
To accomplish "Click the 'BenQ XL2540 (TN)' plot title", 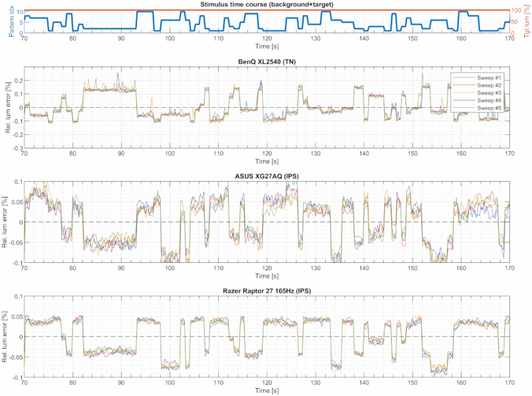I will (267, 62).
